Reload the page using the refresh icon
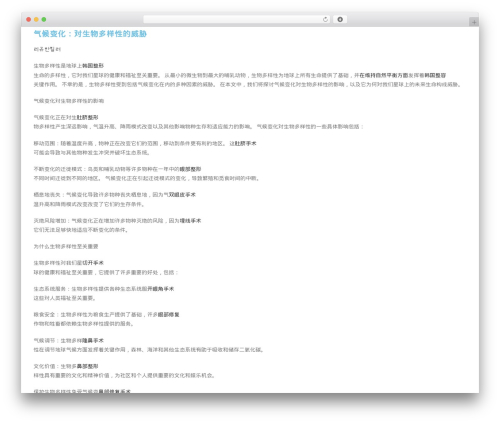 click(x=325, y=20)
